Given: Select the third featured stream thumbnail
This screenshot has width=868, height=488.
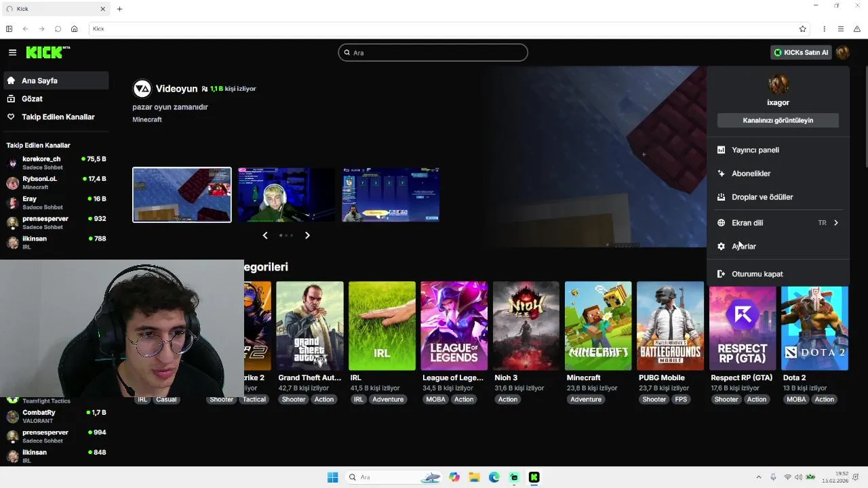Looking at the screenshot, I should pos(391,195).
